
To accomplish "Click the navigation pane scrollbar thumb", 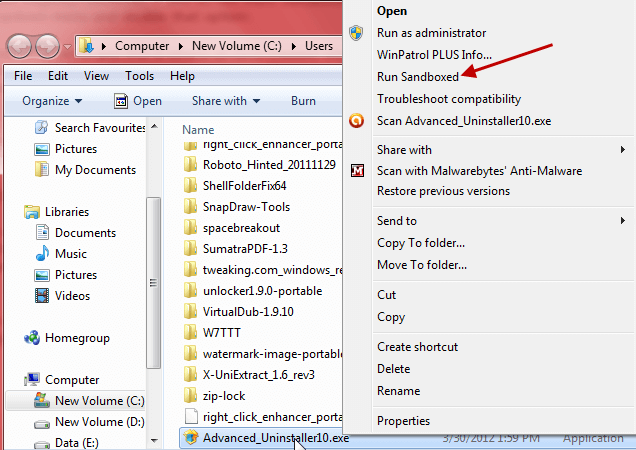I will (153, 282).
